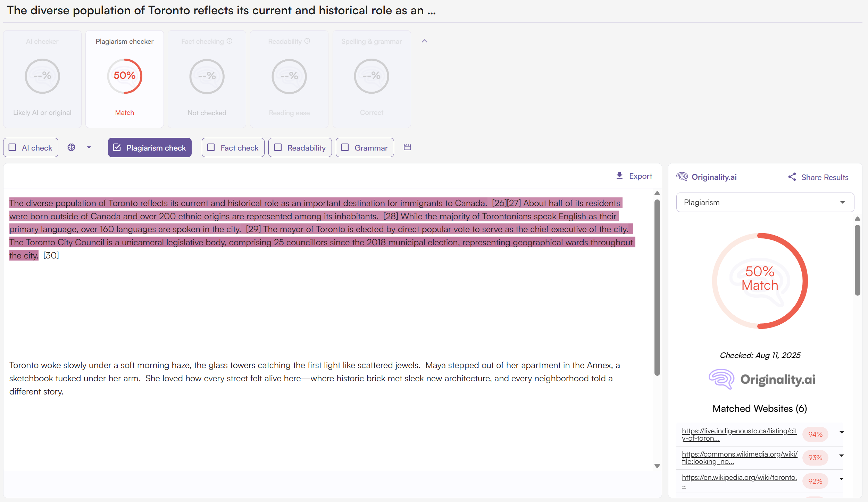Open the live.indigenousto.ca matched link
Image resolution: width=868 pixels, height=502 pixels.
tap(739, 434)
